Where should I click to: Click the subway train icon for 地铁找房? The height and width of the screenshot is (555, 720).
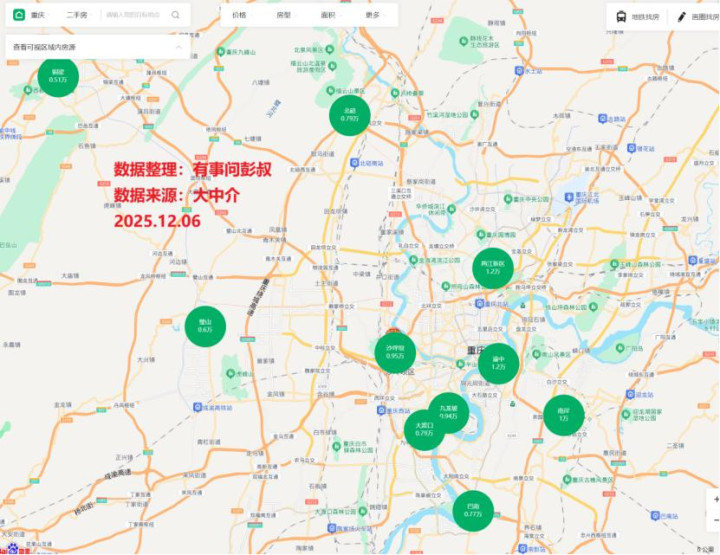coord(621,17)
